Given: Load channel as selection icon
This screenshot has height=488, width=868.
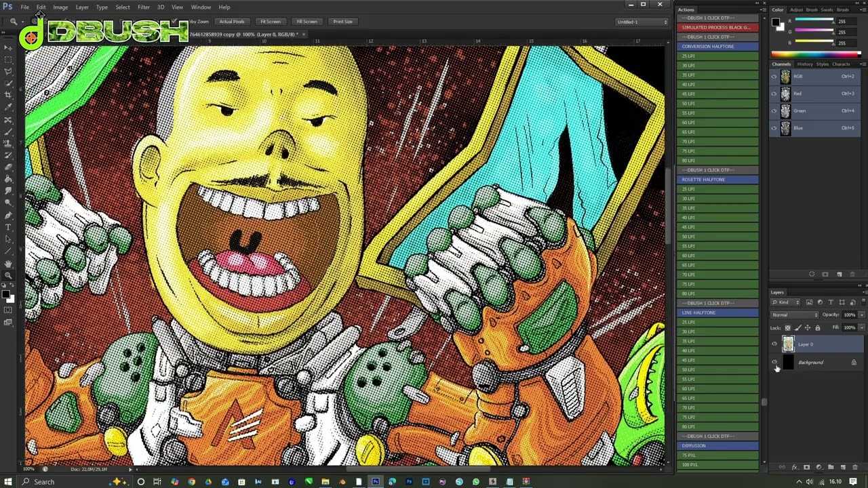Looking at the screenshot, I should click(x=812, y=274).
